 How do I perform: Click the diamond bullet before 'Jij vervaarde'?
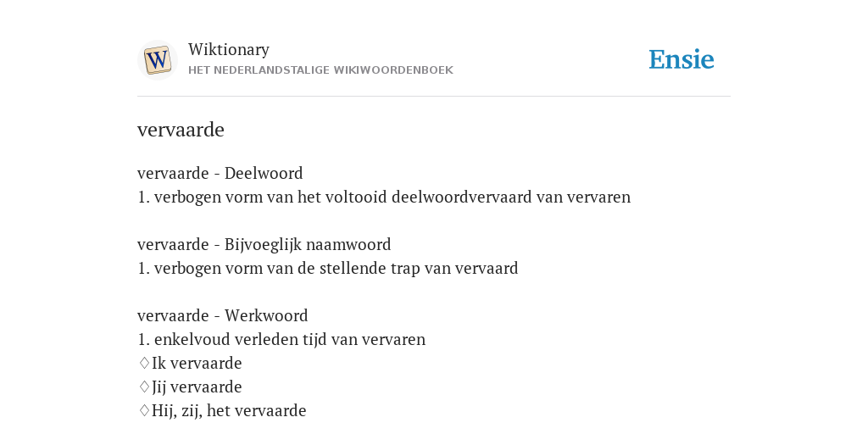(144, 387)
